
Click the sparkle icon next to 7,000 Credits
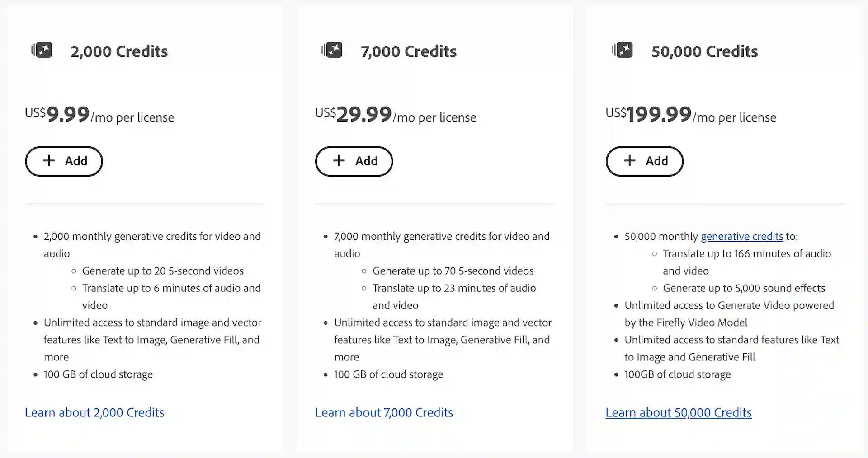pyautogui.click(x=332, y=50)
